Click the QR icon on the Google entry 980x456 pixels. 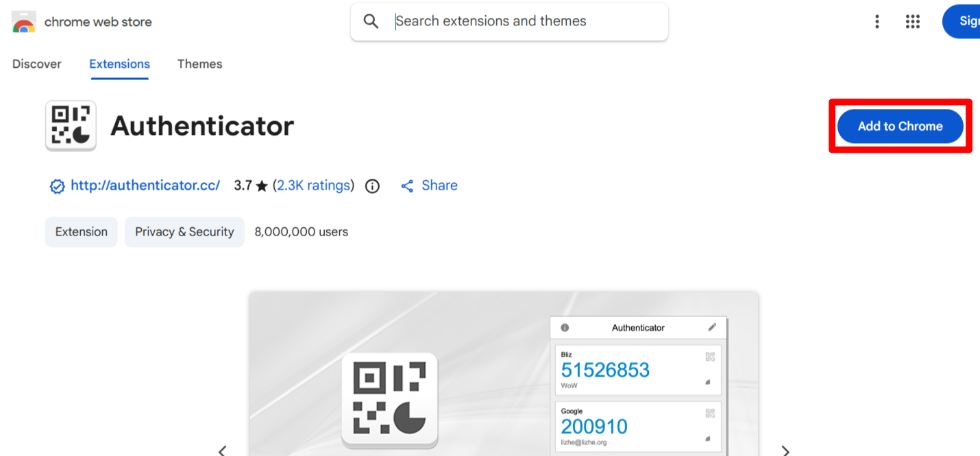point(710,414)
